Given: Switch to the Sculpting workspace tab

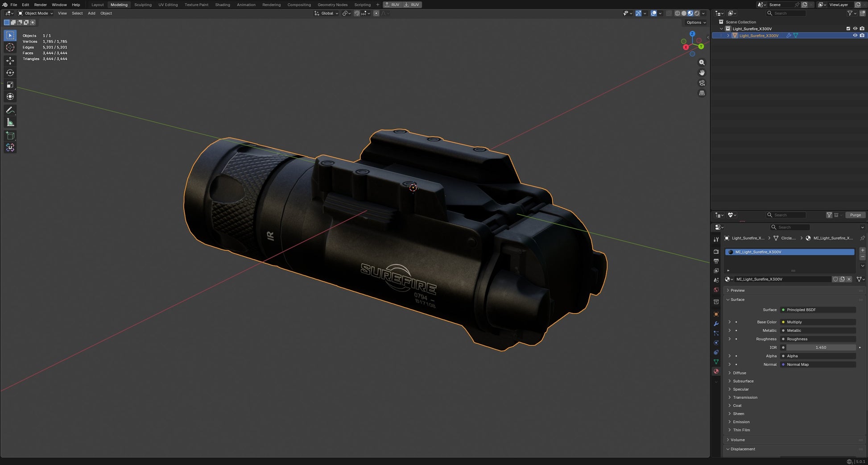Looking at the screenshot, I should [143, 4].
